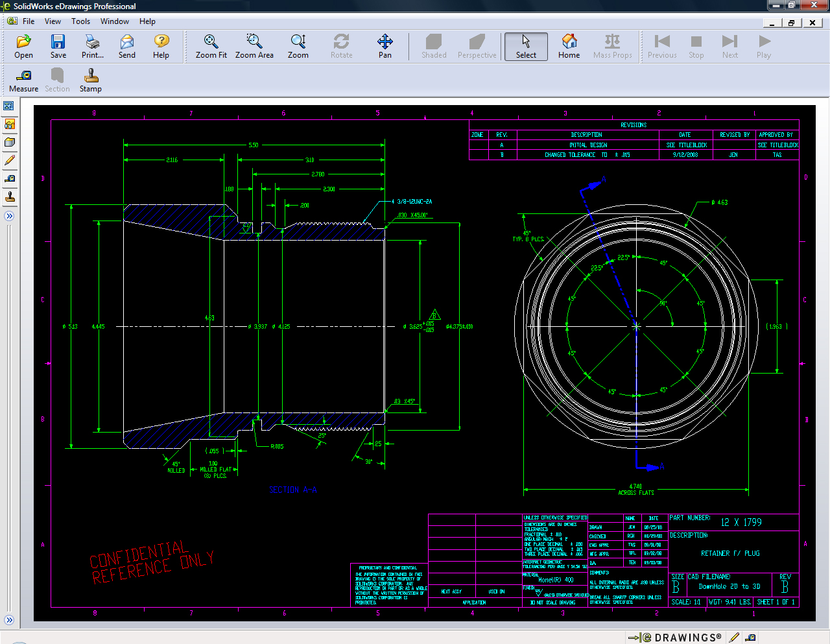
Task: Click the Help toolbar button
Action: (161, 46)
